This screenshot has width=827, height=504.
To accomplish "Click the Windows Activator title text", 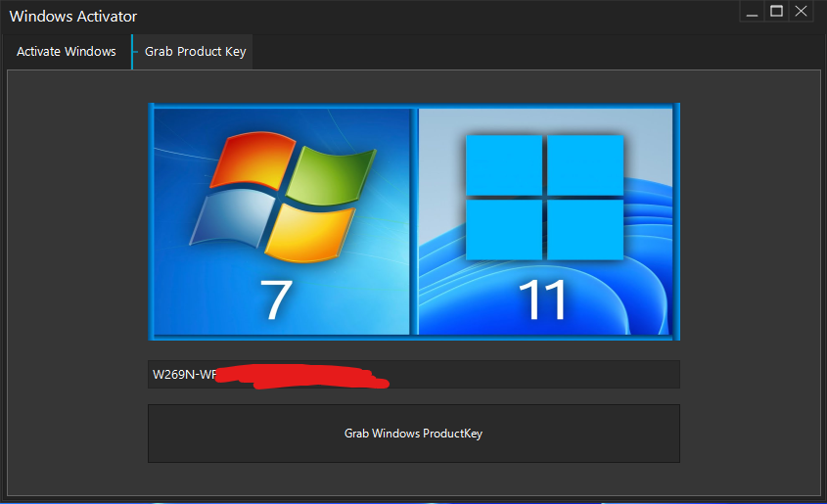I will click(73, 17).
